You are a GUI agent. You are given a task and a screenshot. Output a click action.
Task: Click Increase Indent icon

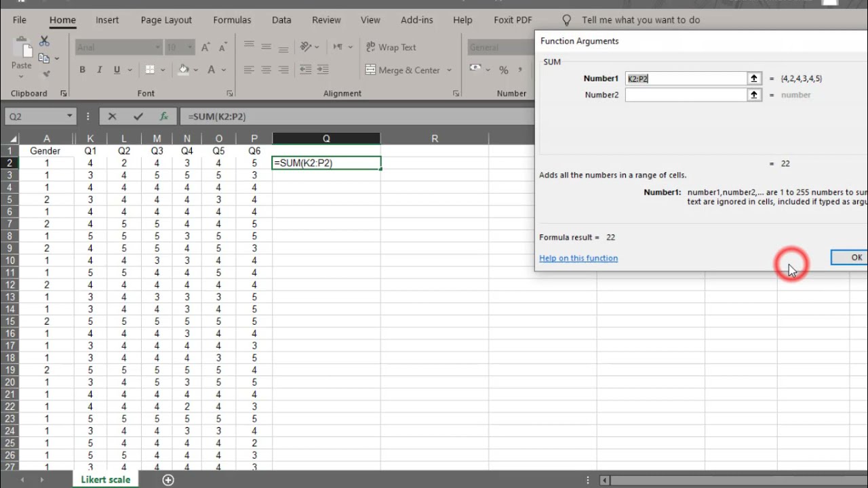[x=323, y=70]
